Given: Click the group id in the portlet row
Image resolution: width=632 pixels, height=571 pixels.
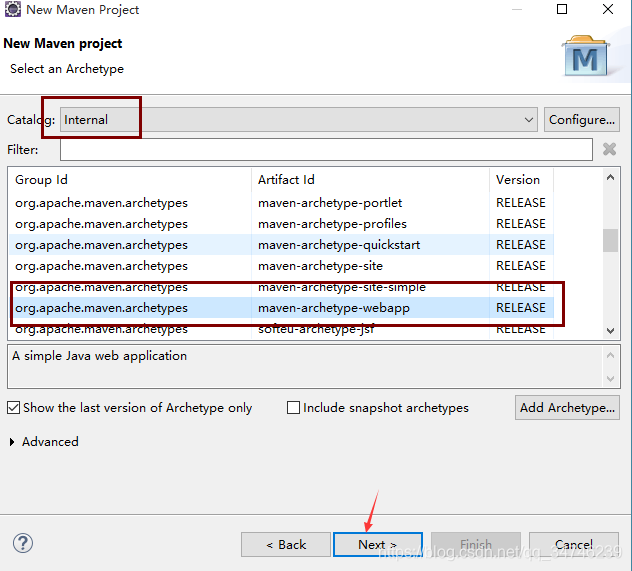Looking at the screenshot, I should pos(101,203).
